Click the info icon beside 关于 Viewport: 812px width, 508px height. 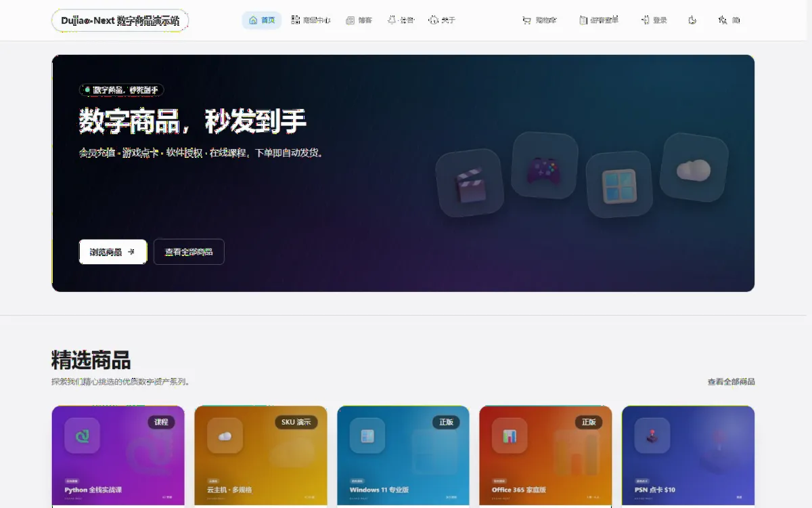(433, 20)
